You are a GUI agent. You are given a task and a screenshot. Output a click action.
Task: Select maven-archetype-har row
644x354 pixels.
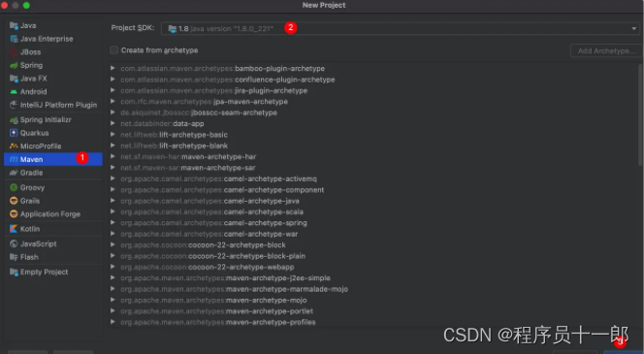[x=372, y=156]
